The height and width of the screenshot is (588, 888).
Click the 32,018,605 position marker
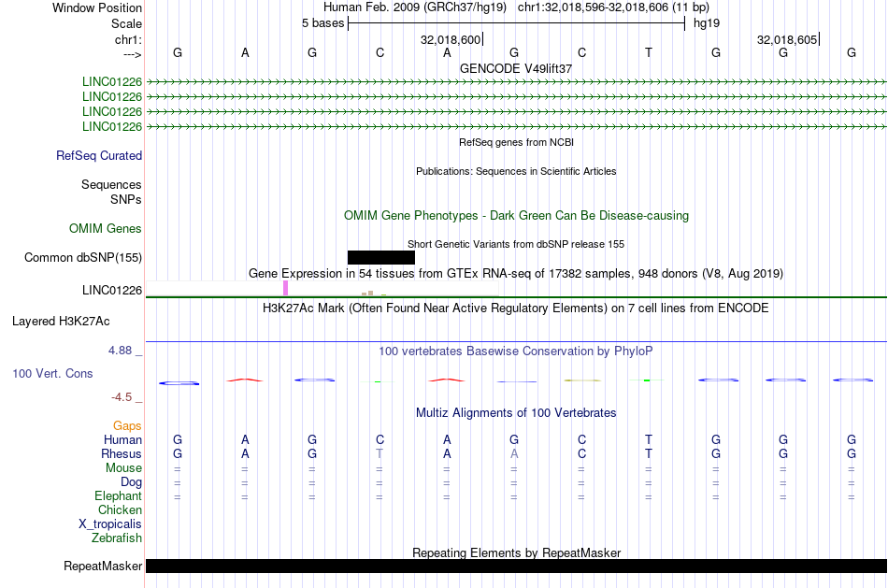click(787, 39)
